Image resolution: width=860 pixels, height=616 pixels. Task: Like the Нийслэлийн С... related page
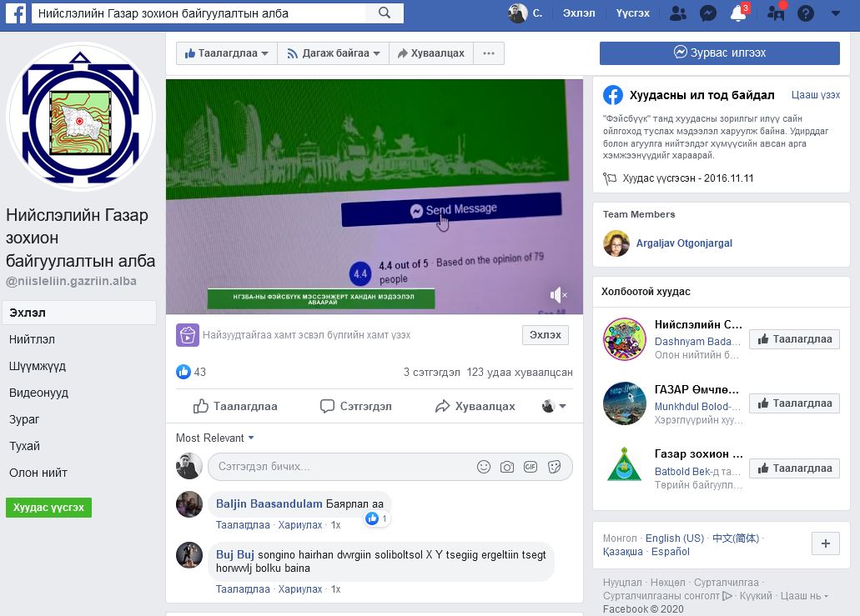(794, 339)
